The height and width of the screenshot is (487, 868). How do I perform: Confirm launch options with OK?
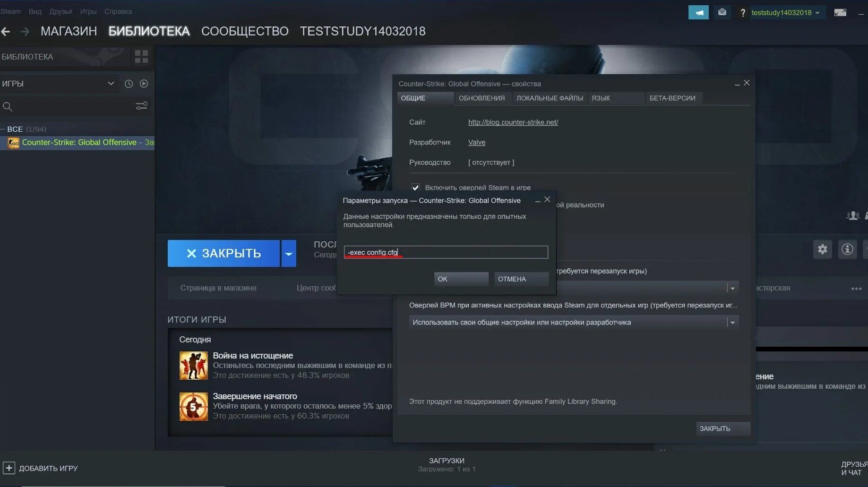(x=461, y=279)
